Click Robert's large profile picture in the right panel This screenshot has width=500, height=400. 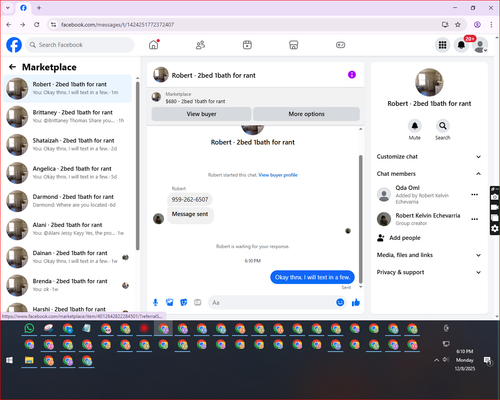429,82
